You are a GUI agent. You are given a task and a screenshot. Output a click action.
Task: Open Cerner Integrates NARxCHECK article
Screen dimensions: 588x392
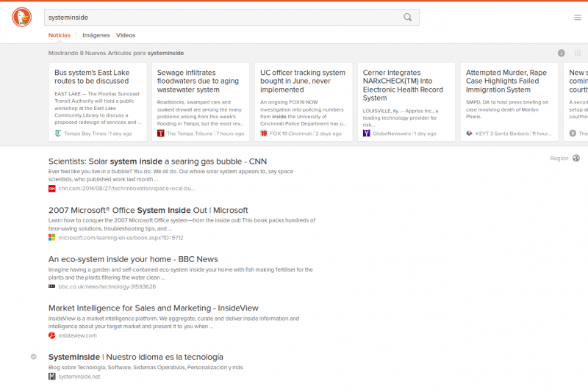403,85
